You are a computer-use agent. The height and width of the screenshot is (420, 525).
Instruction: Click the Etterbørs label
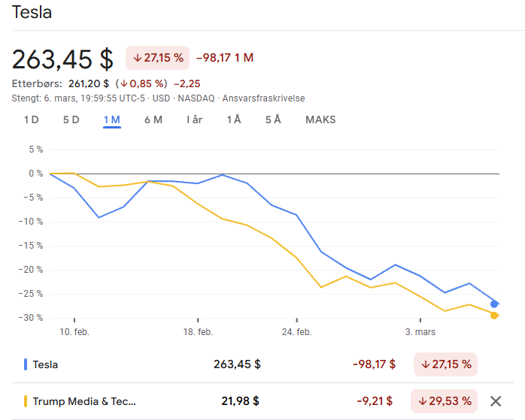pyautogui.click(x=37, y=83)
